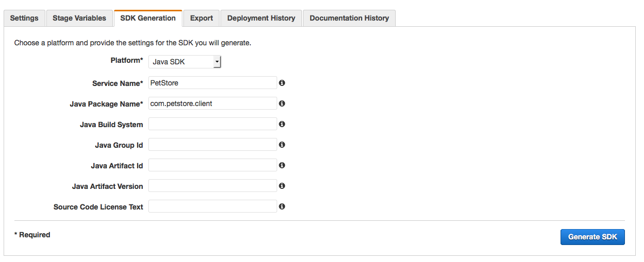Switch to the Stage Variables tab
The height and width of the screenshot is (262, 644).
coord(79,18)
